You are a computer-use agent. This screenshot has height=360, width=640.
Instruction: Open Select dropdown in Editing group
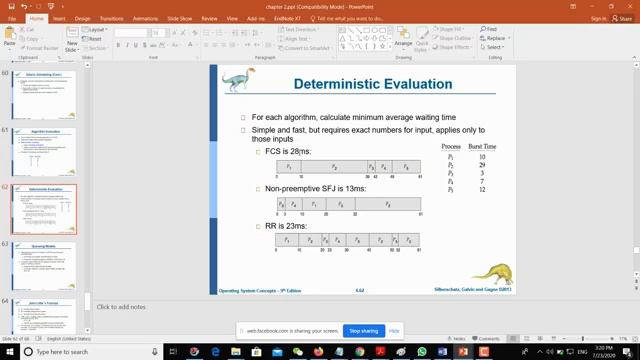(x=492, y=47)
